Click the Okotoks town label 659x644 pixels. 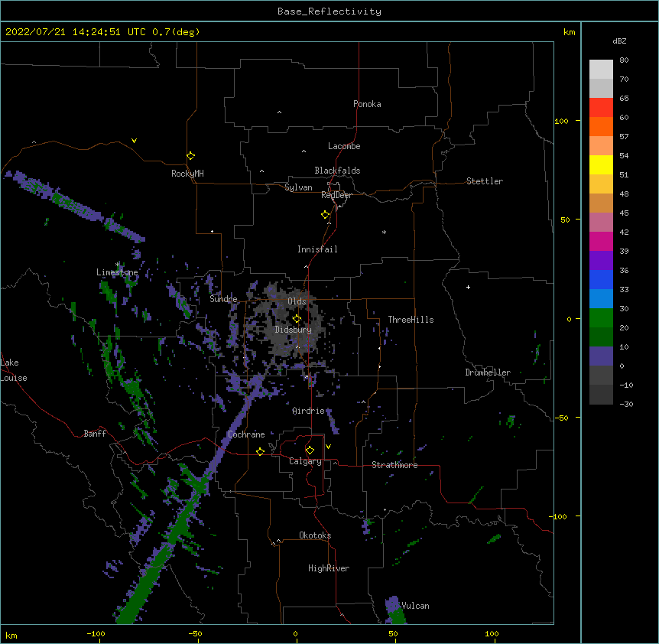tap(315, 535)
